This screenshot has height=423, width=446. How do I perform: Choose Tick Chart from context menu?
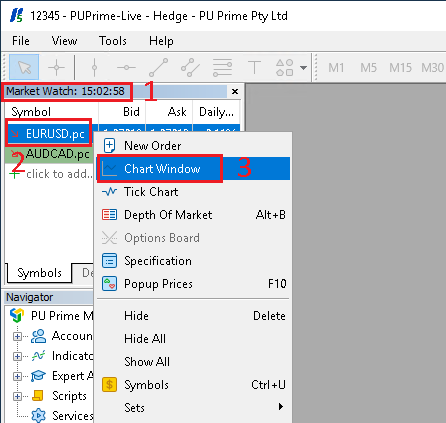pos(193,192)
